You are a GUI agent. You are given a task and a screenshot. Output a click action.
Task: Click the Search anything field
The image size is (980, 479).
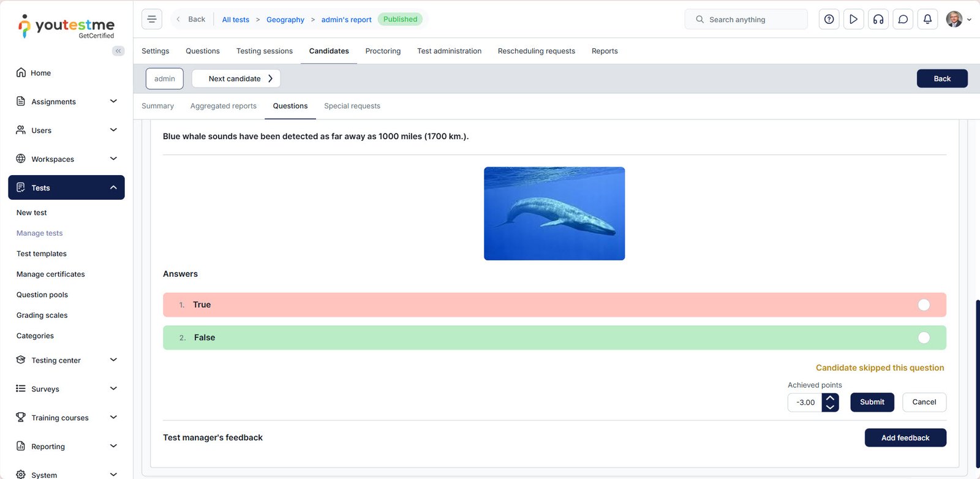(746, 19)
